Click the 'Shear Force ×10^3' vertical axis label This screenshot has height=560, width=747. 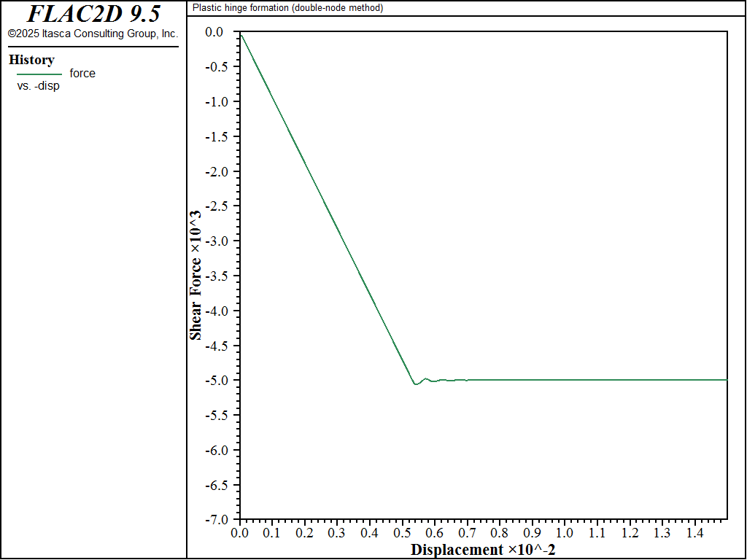click(x=196, y=275)
